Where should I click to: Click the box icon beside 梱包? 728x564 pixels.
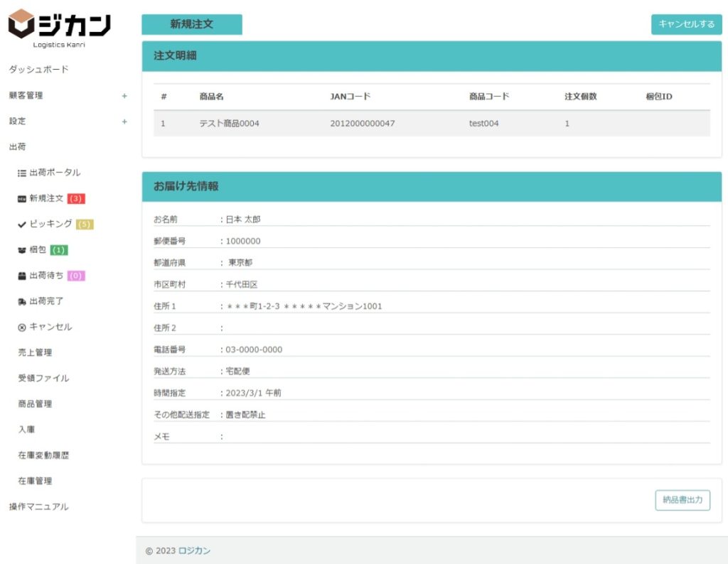point(22,250)
